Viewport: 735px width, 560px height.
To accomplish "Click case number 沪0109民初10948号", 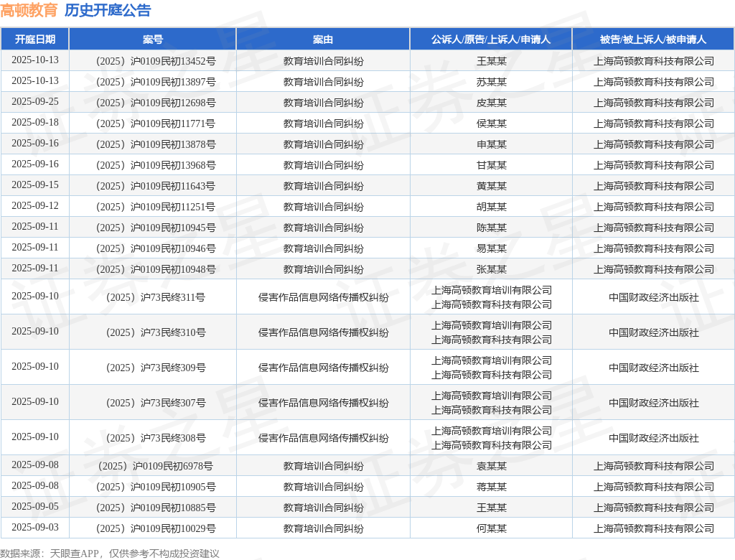I will pos(173,269).
